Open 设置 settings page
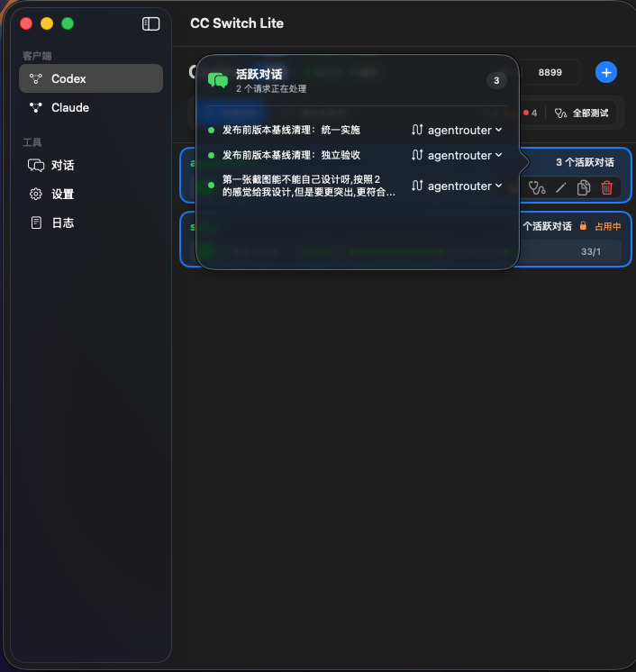 (x=91, y=195)
